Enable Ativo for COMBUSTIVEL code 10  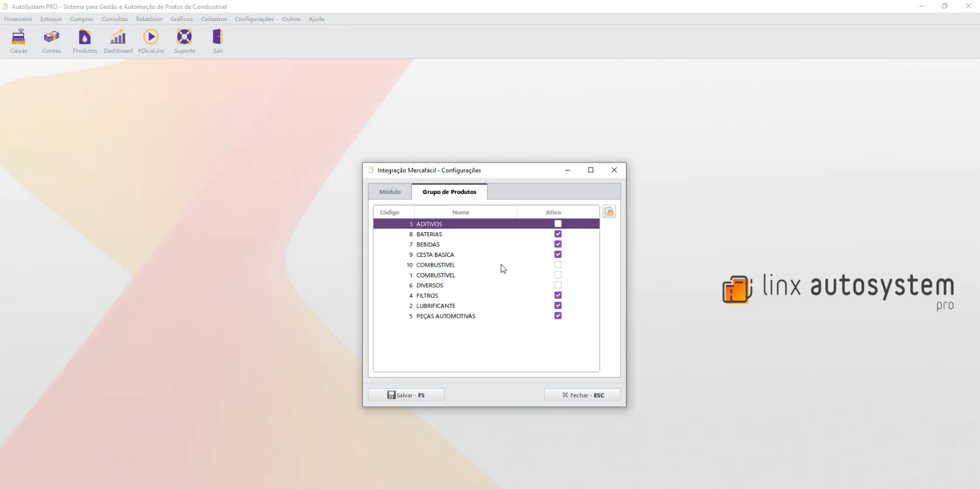[558, 265]
